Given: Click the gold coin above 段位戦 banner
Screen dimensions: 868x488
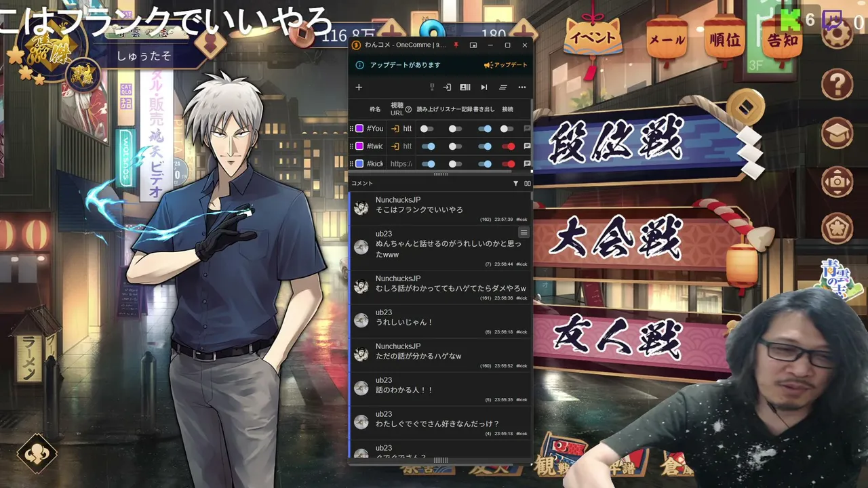Looking at the screenshot, I should 745,106.
